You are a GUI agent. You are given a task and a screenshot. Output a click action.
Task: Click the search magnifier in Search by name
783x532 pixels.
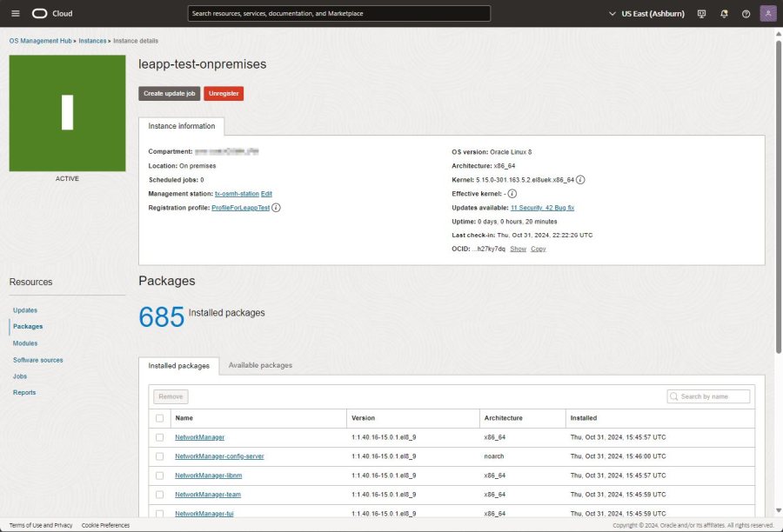tap(674, 396)
